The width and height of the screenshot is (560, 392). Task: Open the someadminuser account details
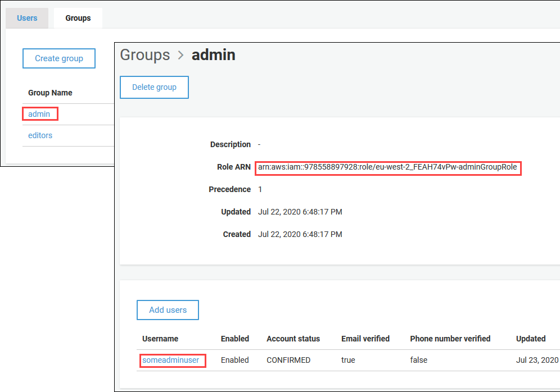(x=171, y=360)
